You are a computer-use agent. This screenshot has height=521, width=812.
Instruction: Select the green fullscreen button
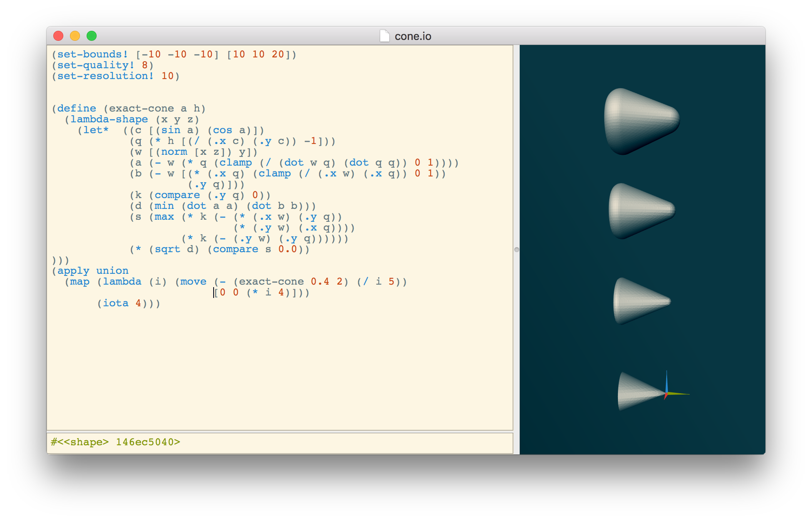(x=91, y=36)
